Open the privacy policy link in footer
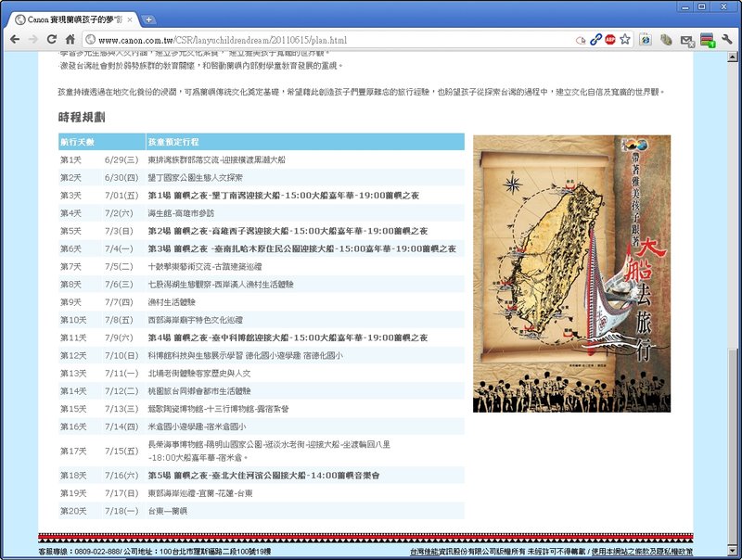This screenshot has width=742, height=560. tap(642, 552)
